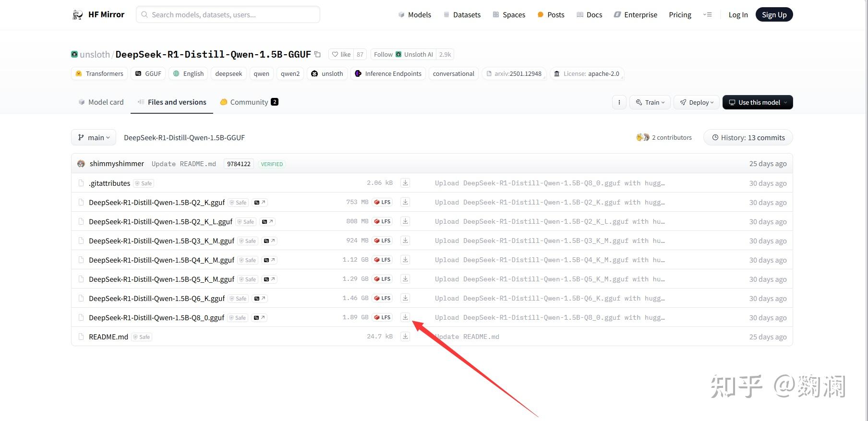Open the Community tab
The image size is (868, 421).
click(249, 102)
